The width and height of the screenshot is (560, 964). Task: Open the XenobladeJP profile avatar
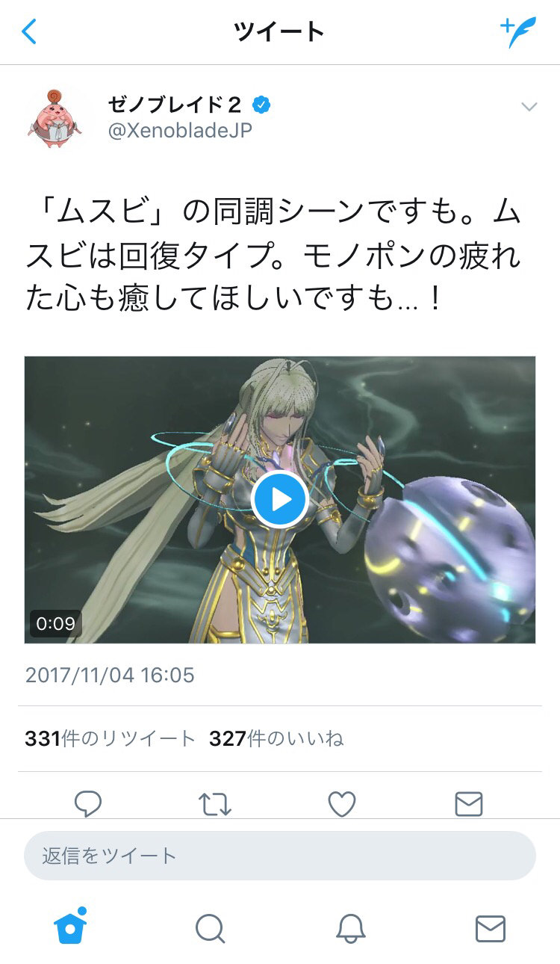pyautogui.click(x=56, y=117)
